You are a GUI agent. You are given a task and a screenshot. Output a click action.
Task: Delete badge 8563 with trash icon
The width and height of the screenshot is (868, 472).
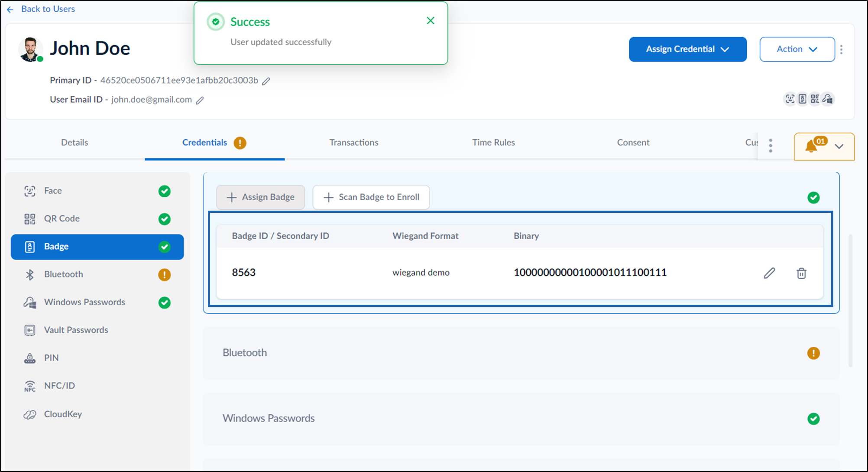pyautogui.click(x=801, y=273)
